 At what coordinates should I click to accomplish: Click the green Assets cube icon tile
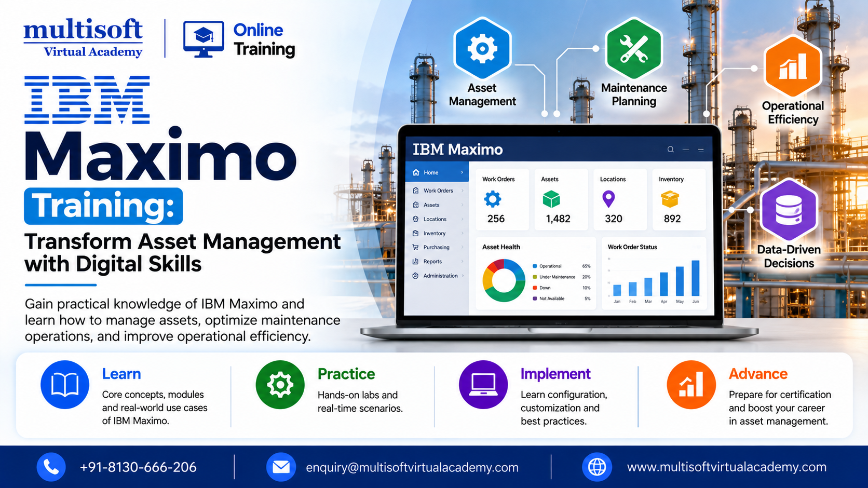[551, 199]
